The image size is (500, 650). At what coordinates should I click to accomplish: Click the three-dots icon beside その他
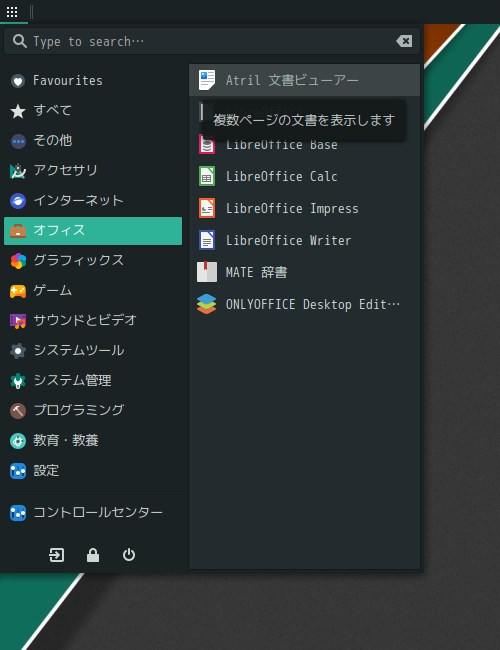18,141
